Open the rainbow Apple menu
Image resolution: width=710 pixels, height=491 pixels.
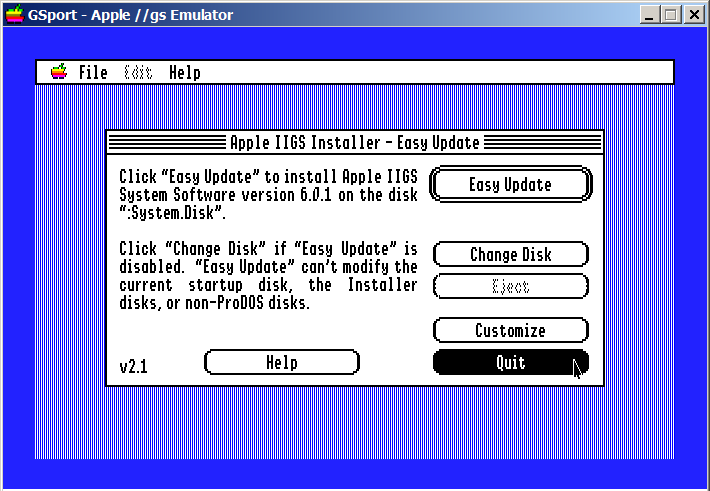tap(59, 72)
